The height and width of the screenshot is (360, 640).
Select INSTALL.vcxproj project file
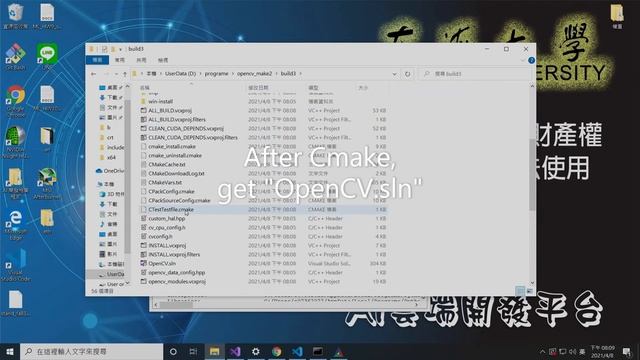tap(167, 245)
